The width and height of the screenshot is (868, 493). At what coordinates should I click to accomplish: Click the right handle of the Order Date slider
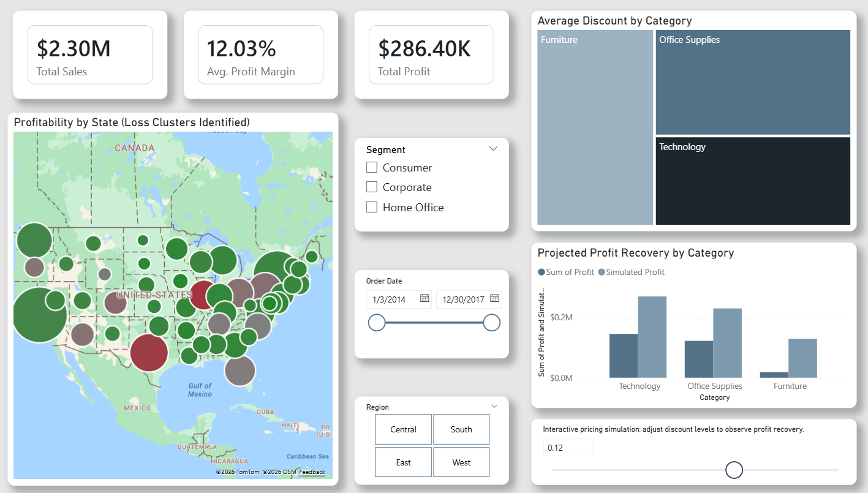pos(492,323)
